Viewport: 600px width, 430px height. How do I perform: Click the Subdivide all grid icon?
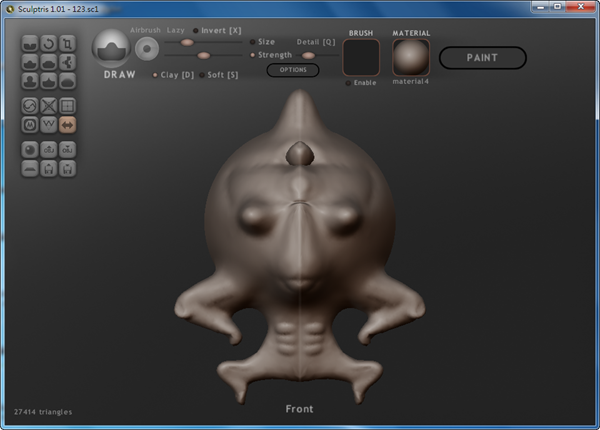pos(67,106)
